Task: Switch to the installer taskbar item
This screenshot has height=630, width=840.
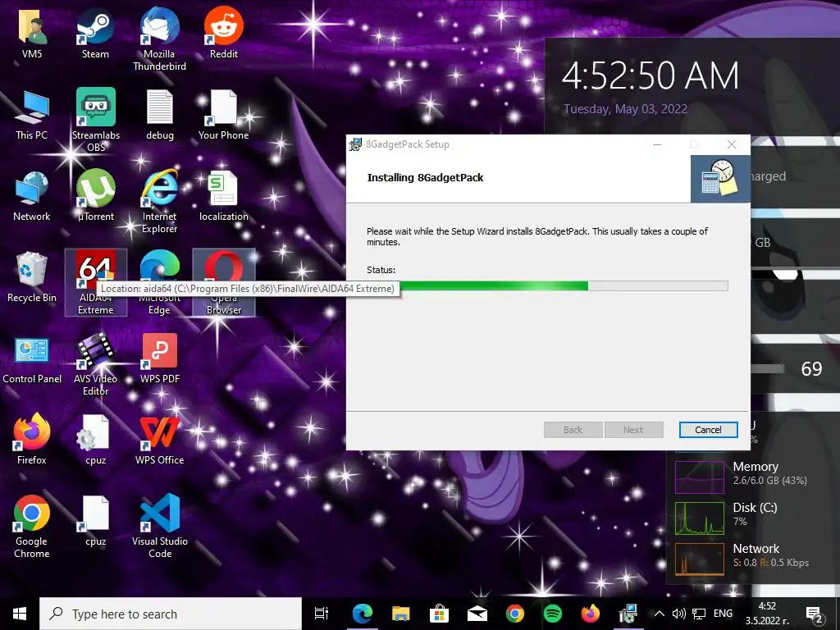Action: coord(628,614)
